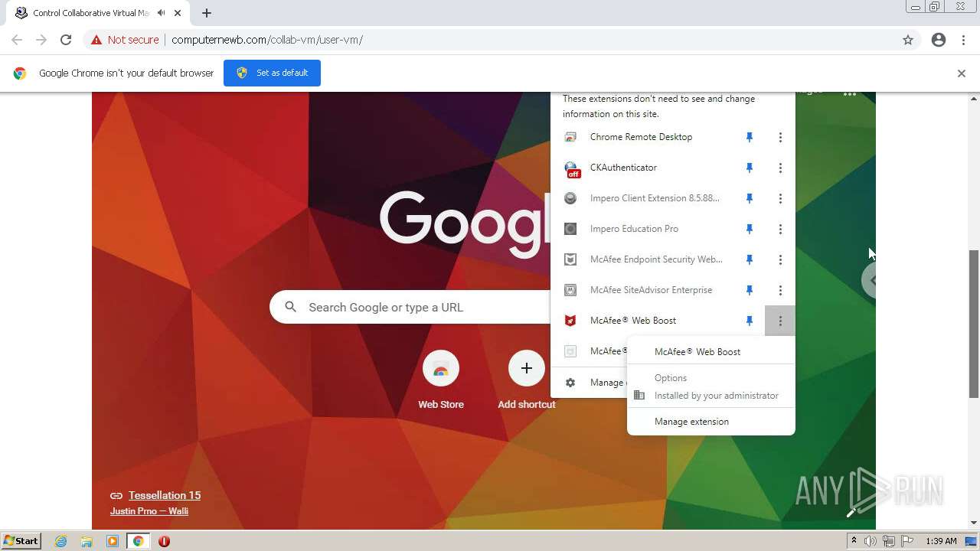
Task: Click the customize page pencil icon
Action: pyautogui.click(x=851, y=512)
